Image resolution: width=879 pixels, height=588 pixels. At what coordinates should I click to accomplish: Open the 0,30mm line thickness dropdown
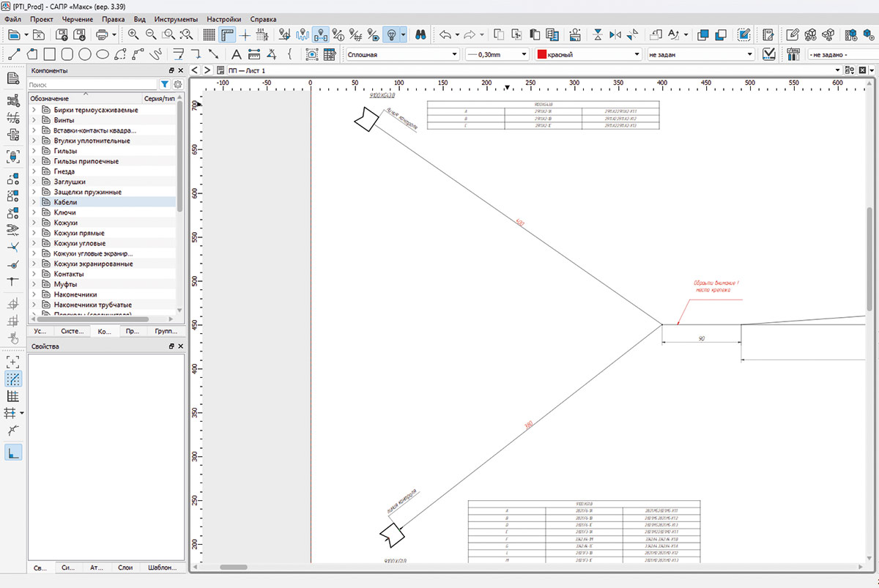pyautogui.click(x=497, y=54)
